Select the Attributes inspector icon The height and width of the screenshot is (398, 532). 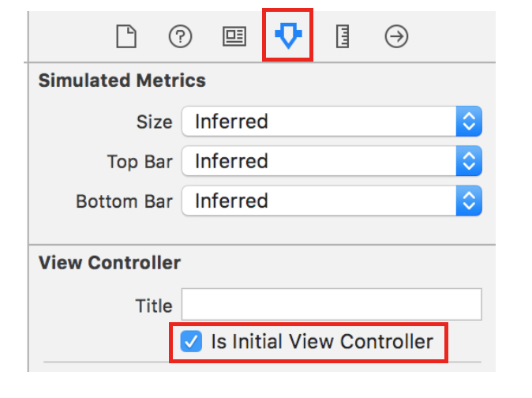288,36
